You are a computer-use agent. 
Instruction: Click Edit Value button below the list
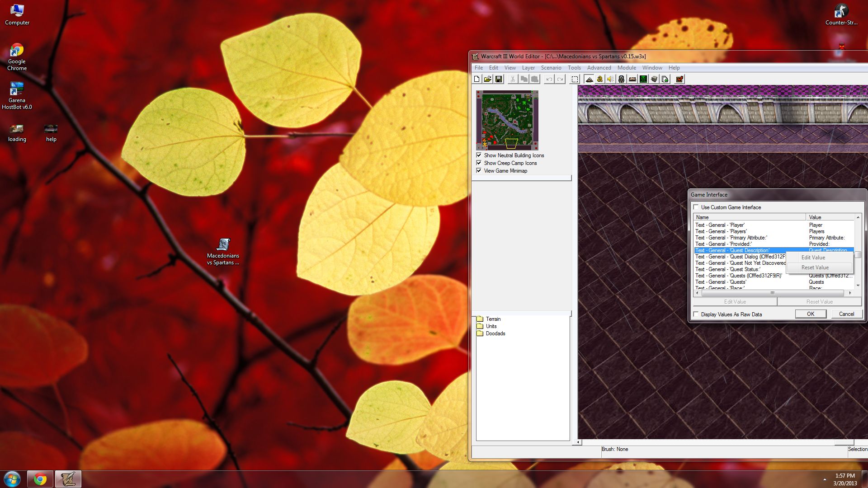[735, 301]
